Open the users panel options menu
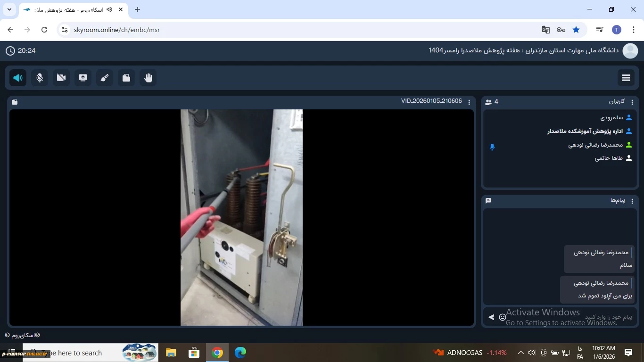This screenshot has height=362, width=644. point(632,102)
